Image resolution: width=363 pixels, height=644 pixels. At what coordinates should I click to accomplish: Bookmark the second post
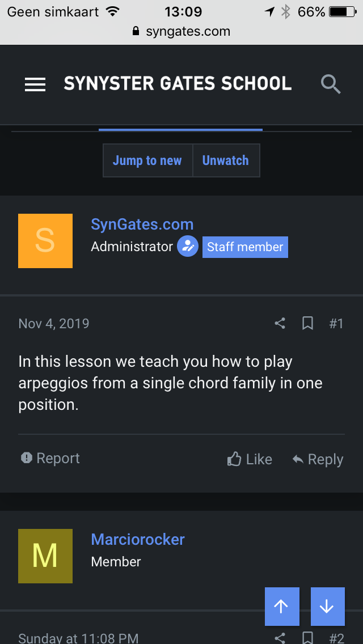(307, 638)
